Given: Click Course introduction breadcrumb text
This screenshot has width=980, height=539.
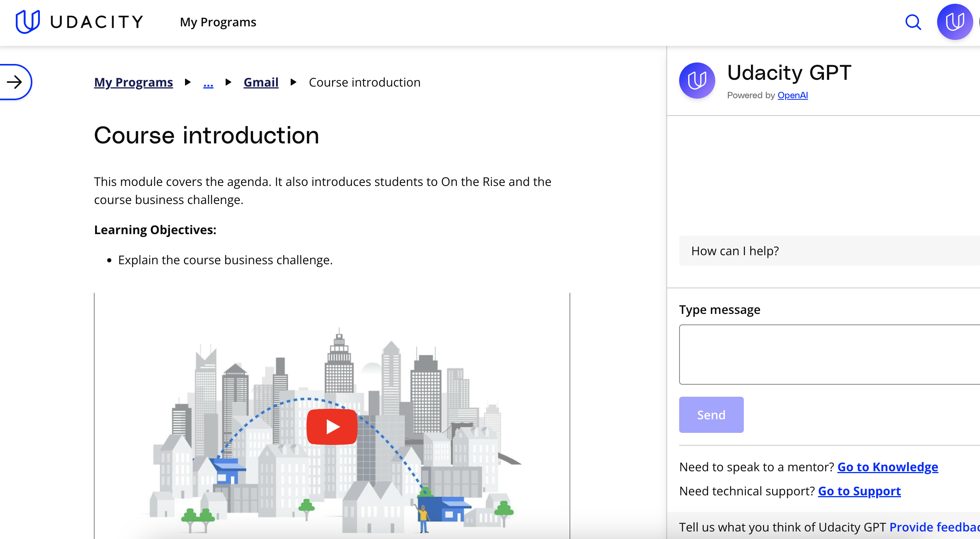Looking at the screenshot, I should (364, 82).
